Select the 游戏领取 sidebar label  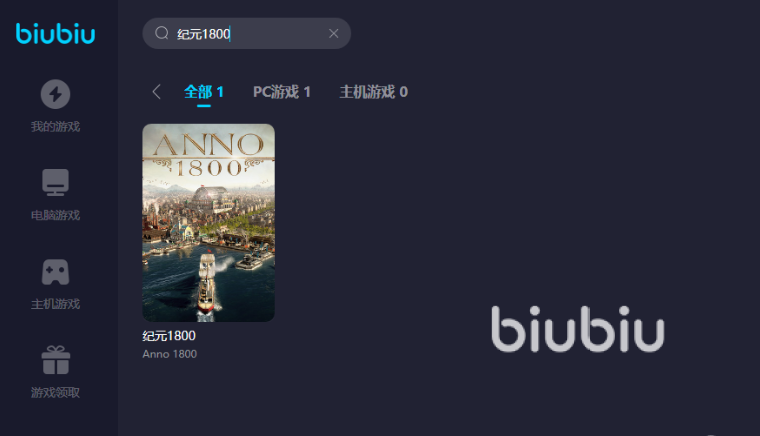click(x=55, y=392)
